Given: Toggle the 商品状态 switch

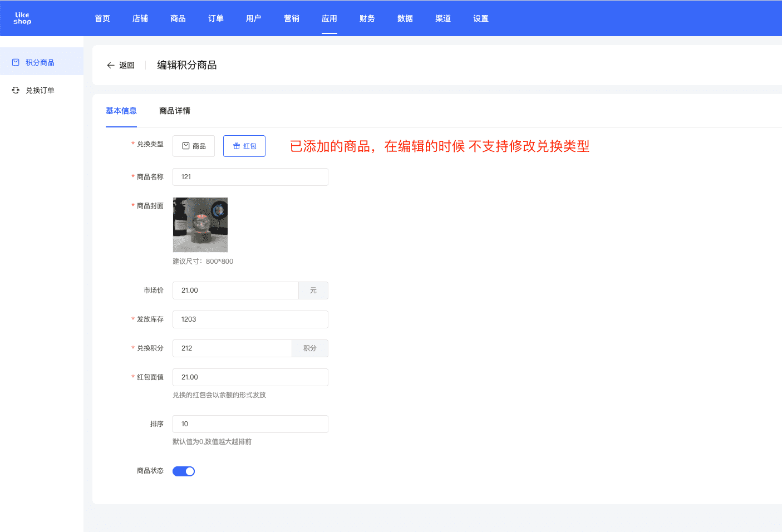Looking at the screenshot, I should click(x=184, y=471).
